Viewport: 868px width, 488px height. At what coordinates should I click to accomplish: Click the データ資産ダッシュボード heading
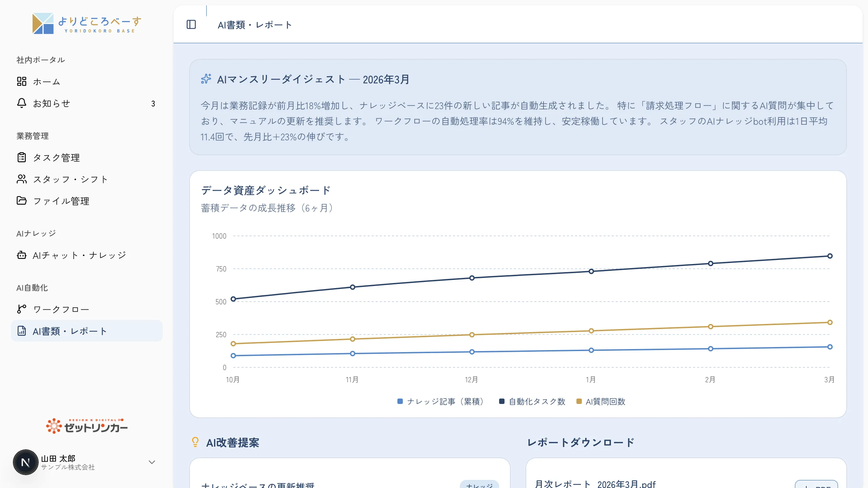266,190
